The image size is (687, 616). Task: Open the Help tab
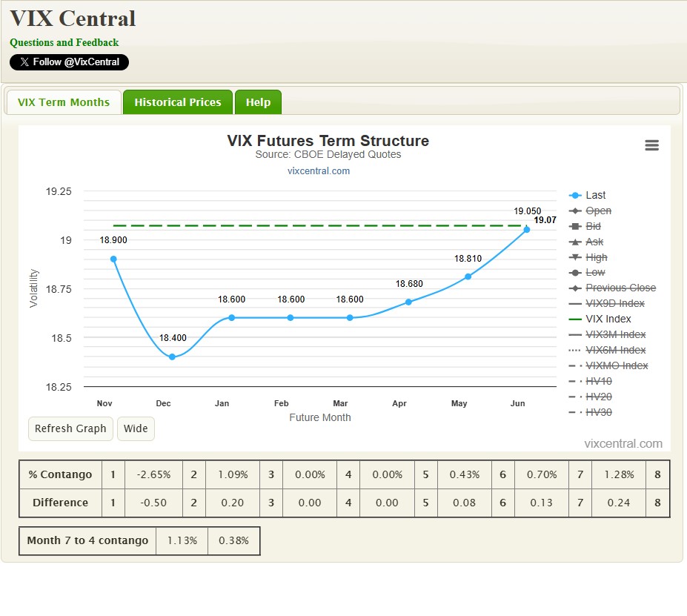point(258,102)
